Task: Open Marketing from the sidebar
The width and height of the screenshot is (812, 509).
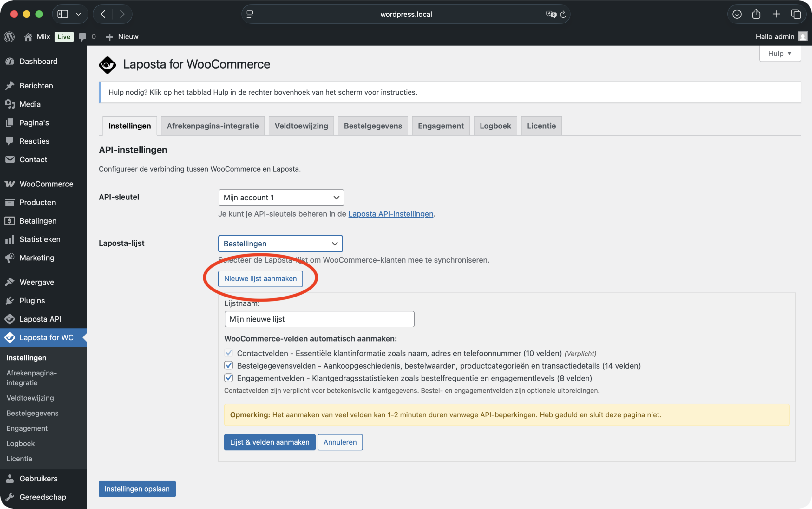Action: pos(37,258)
